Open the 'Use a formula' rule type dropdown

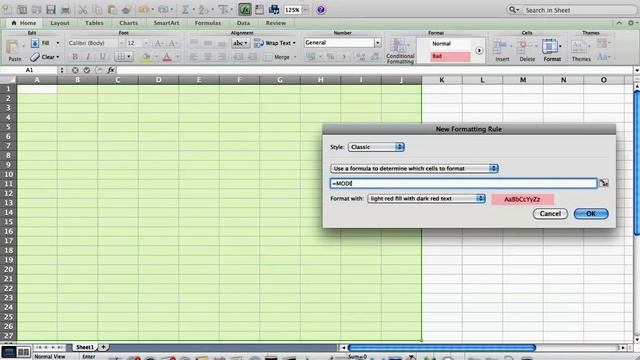(x=414, y=168)
